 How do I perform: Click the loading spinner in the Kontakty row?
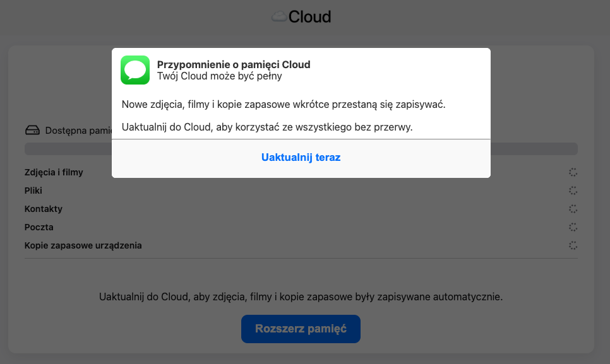point(573,209)
